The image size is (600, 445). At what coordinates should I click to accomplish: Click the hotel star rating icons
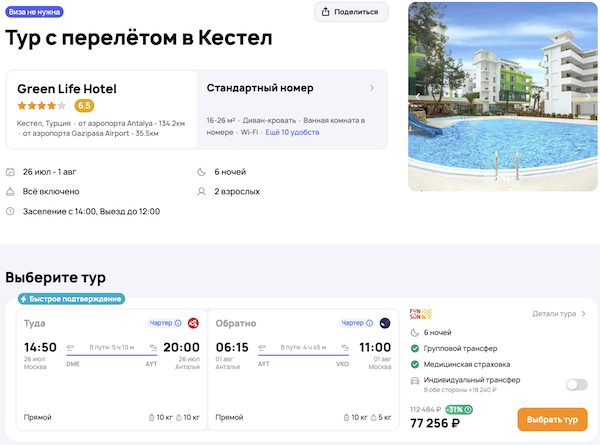pos(41,105)
